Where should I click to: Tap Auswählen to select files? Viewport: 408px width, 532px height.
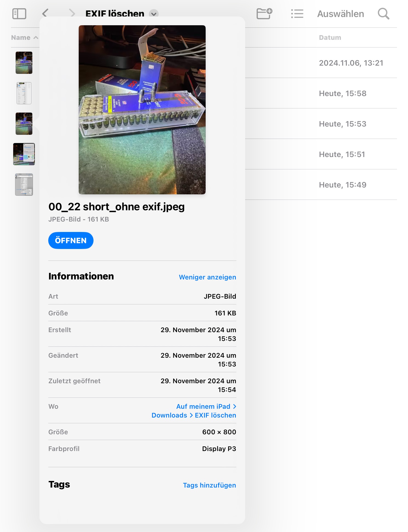341,14
